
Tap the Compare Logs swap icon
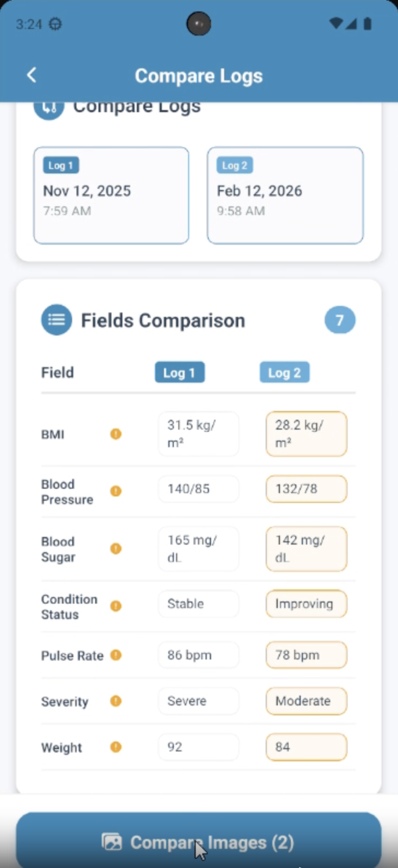[49, 108]
